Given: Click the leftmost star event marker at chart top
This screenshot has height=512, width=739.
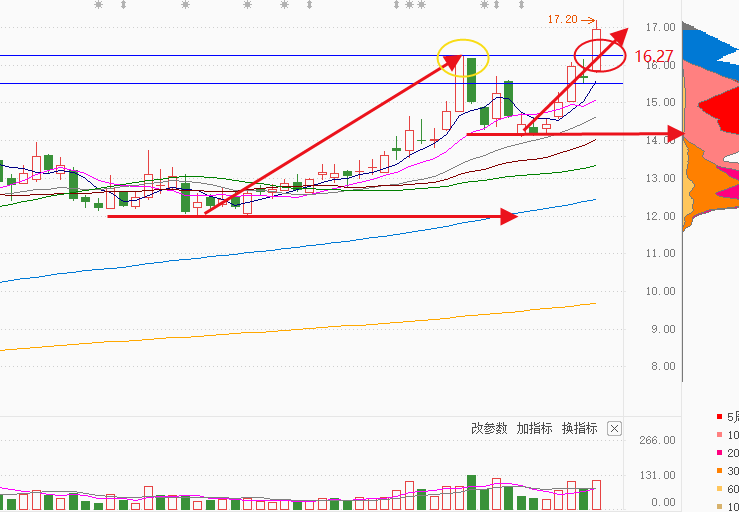Looking at the screenshot, I should [x=98, y=5].
